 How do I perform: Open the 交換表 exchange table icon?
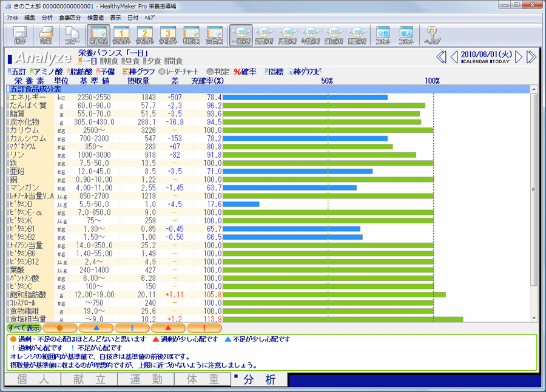[215, 35]
